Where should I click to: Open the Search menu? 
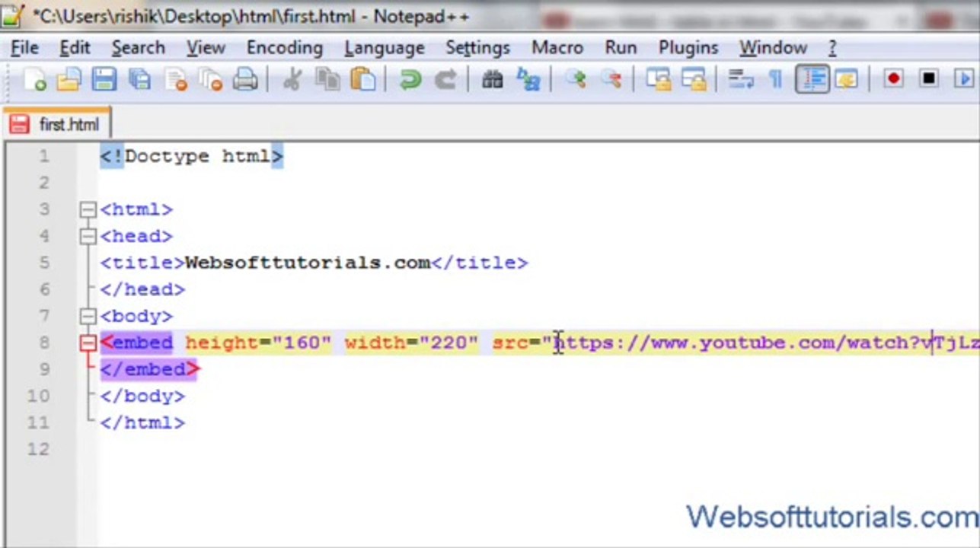tap(138, 48)
